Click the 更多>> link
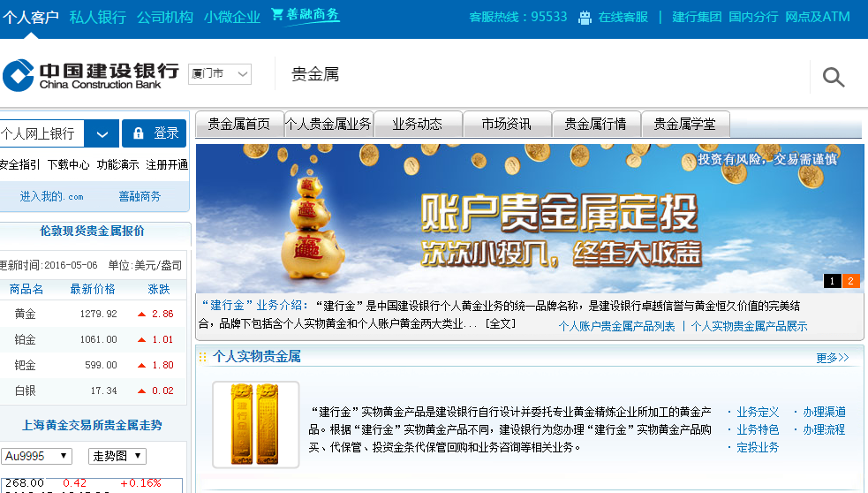 833,358
